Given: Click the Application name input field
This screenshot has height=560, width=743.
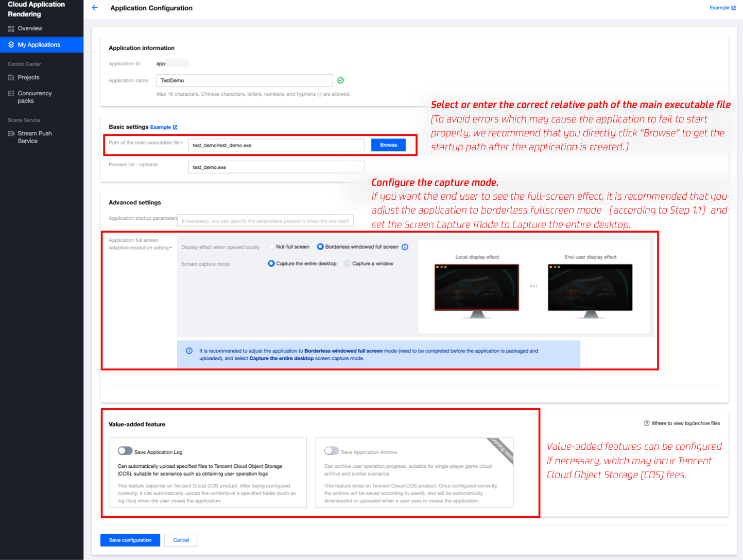Looking at the screenshot, I should [245, 80].
